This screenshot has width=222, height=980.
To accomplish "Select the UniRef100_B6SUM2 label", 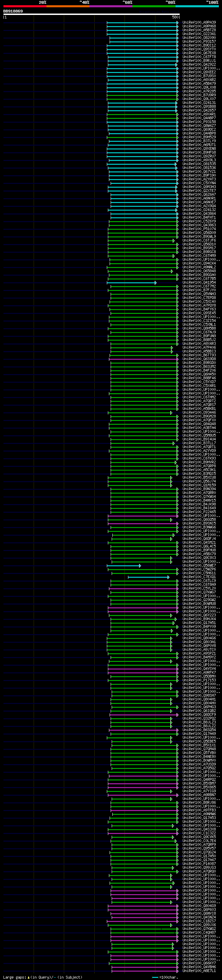I will [199, 367].
